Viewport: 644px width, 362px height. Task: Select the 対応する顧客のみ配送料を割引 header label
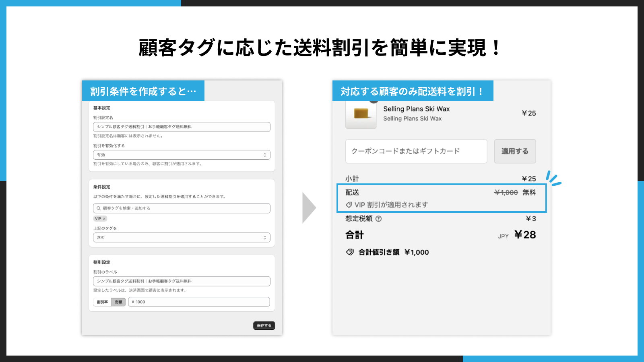pos(413,90)
